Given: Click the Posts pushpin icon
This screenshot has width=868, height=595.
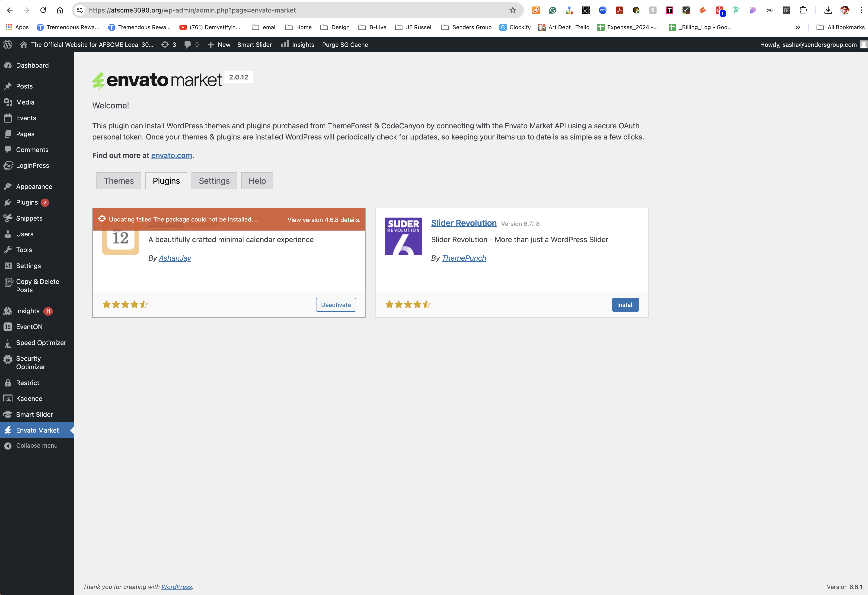Looking at the screenshot, I should (8, 86).
